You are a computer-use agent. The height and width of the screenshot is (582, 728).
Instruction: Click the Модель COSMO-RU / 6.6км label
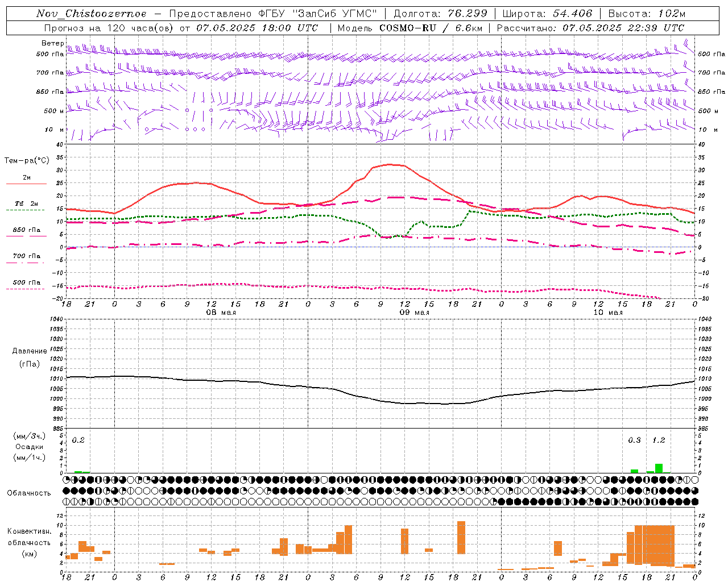pyautogui.click(x=409, y=28)
